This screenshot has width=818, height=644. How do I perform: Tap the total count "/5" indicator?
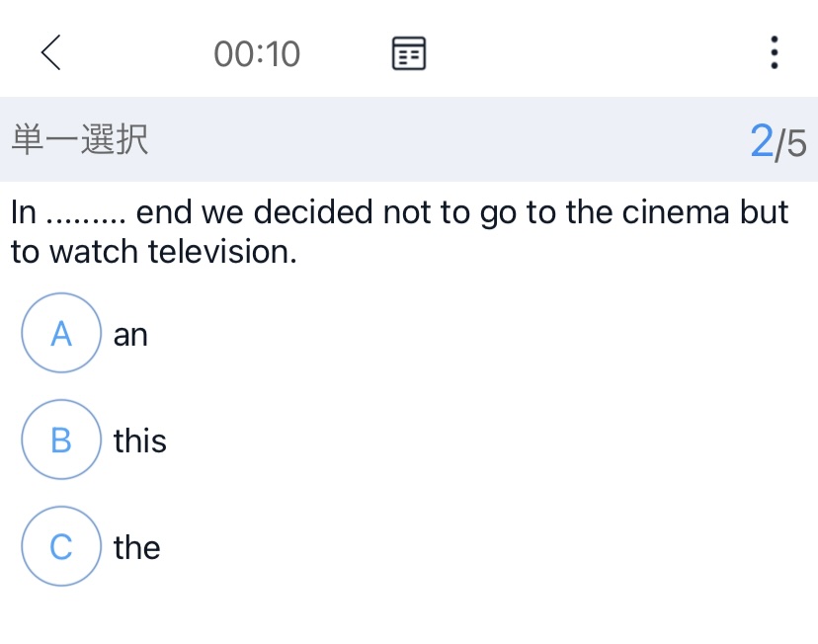point(791,144)
